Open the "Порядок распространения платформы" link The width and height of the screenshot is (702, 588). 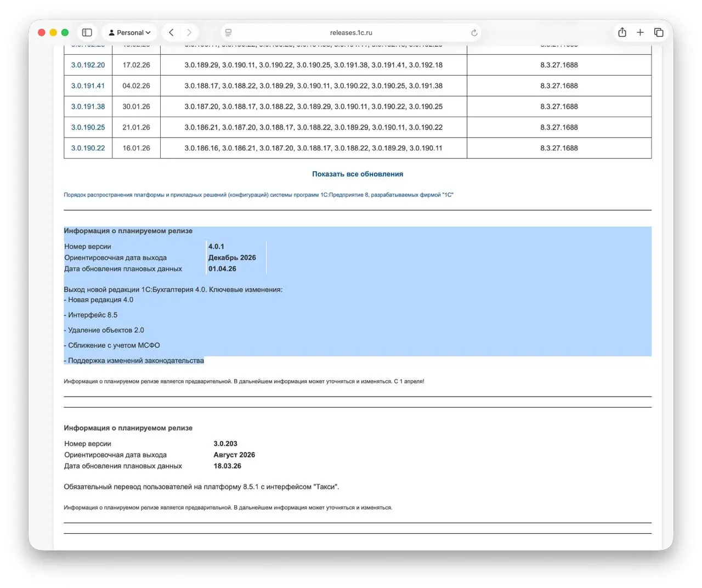point(258,195)
